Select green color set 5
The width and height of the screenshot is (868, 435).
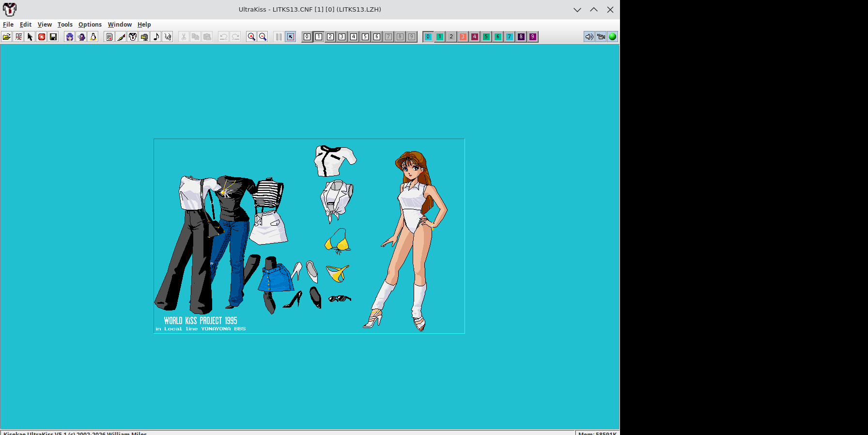click(486, 37)
